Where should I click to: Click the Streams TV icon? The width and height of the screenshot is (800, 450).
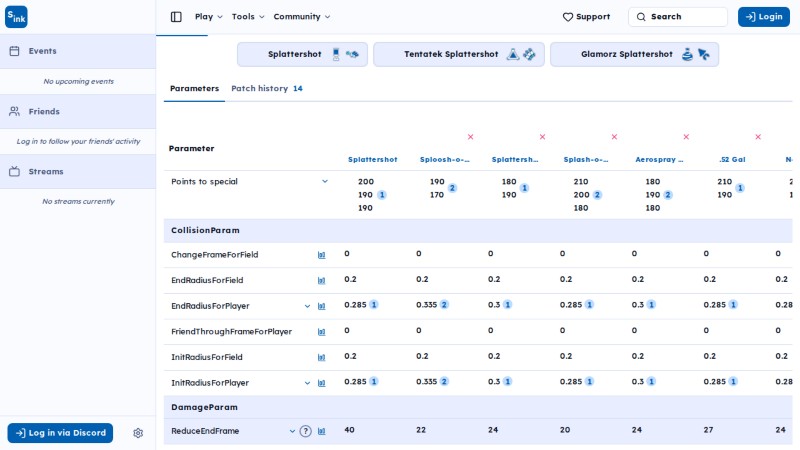[x=14, y=171]
